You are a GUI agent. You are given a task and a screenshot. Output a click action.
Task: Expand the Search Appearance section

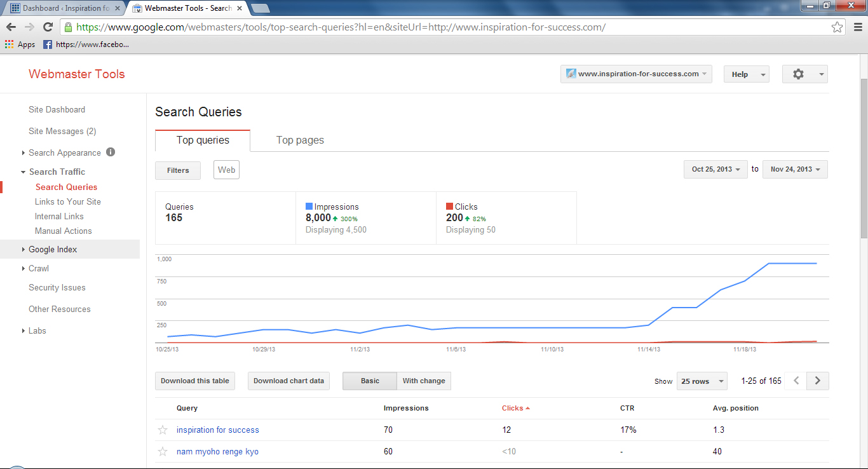click(x=24, y=153)
